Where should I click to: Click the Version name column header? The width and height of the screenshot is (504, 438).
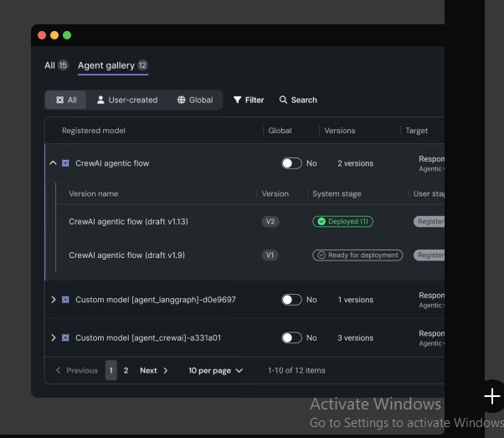tap(94, 193)
